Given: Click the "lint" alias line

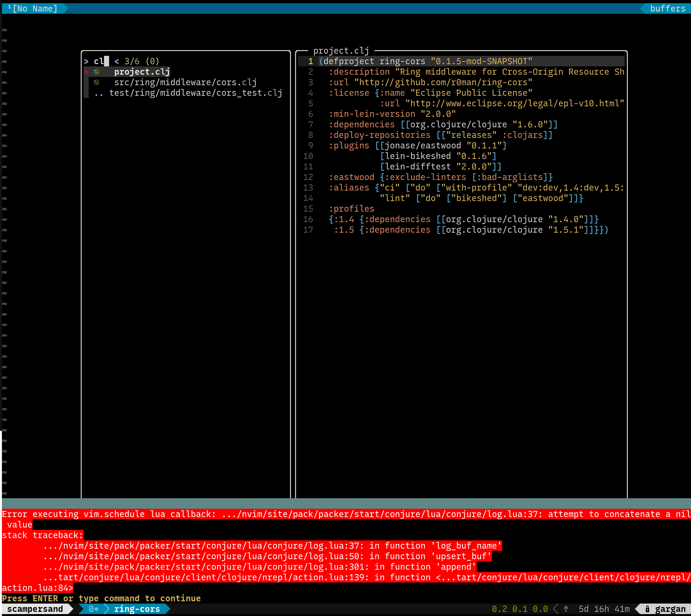Looking at the screenshot, I should pos(481,198).
